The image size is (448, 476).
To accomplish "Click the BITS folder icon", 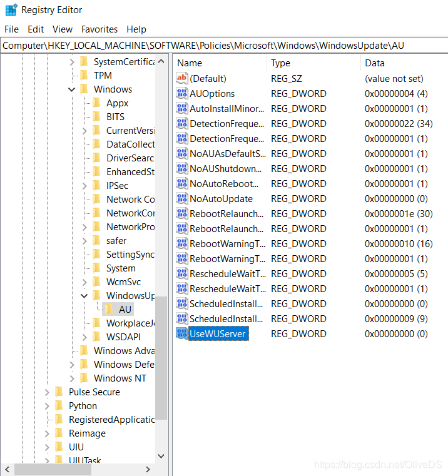I will (96, 116).
